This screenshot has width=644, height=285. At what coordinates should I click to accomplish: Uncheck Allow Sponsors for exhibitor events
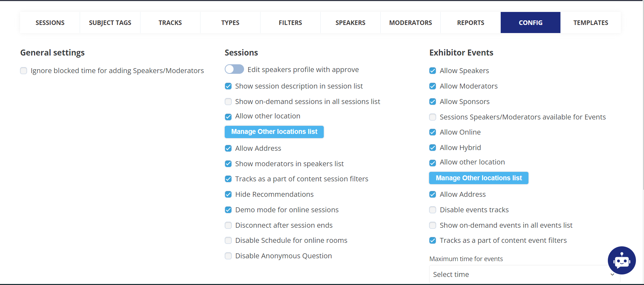point(433,102)
